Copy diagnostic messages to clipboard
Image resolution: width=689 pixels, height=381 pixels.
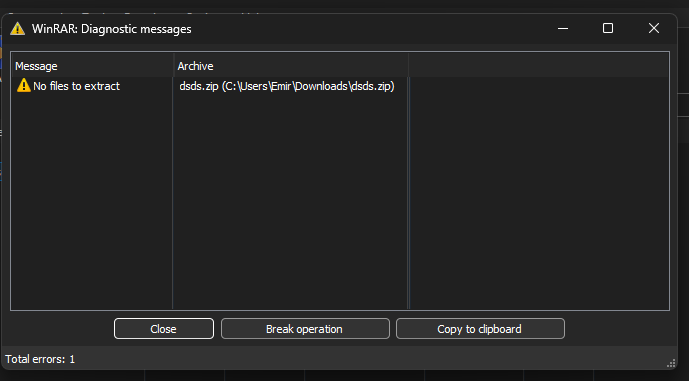click(x=480, y=329)
